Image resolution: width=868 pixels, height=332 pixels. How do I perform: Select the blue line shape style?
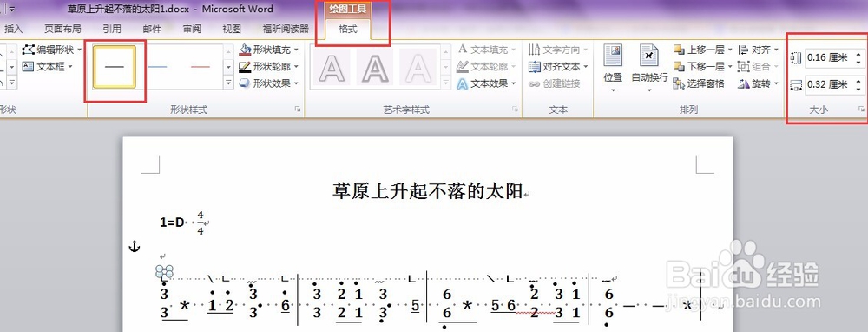[x=158, y=67]
